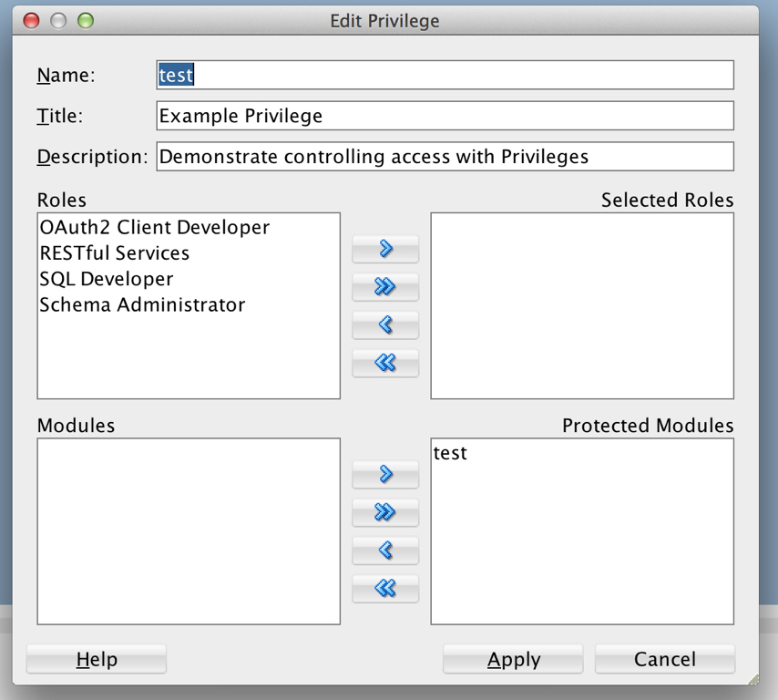This screenshot has width=778, height=700.
Task: Click the Name input field
Action: [445, 75]
